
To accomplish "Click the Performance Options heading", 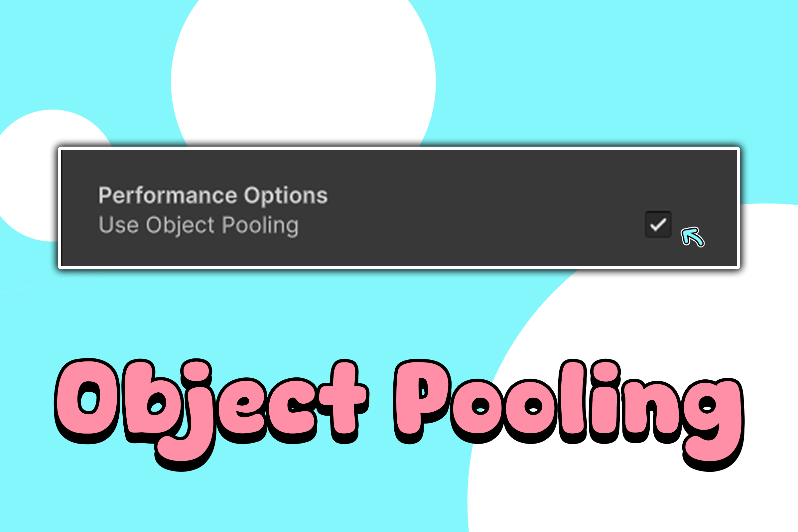I will pyautogui.click(x=213, y=196).
